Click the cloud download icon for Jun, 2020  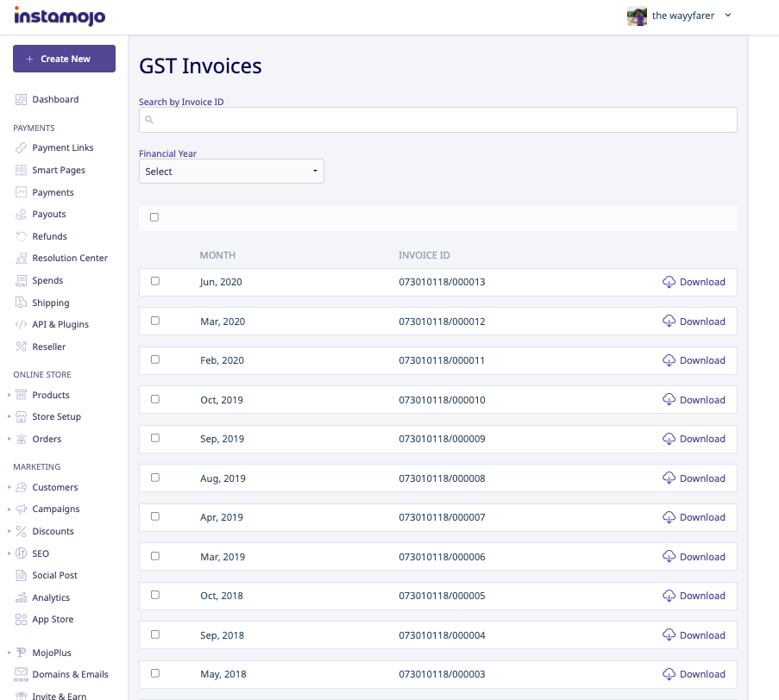click(x=669, y=282)
